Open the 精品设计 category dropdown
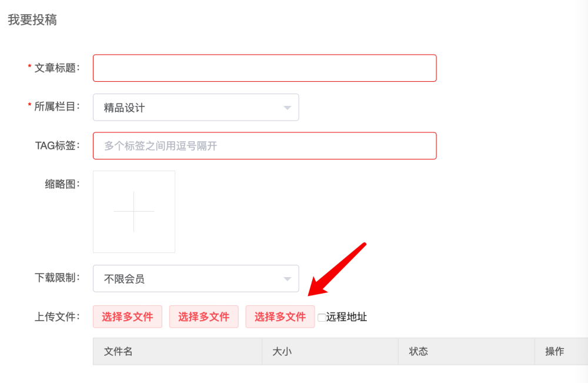 [196, 107]
